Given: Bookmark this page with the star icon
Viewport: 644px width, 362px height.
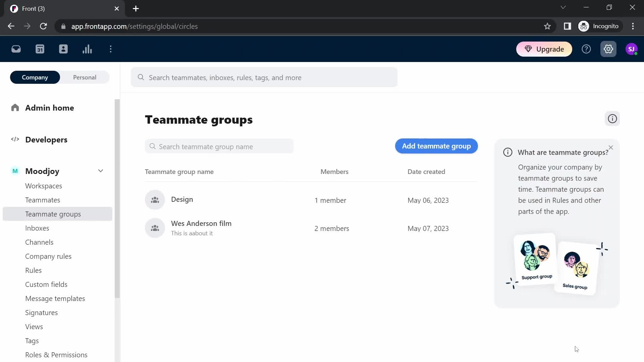Looking at the screenshot, I should click(547, 26).
